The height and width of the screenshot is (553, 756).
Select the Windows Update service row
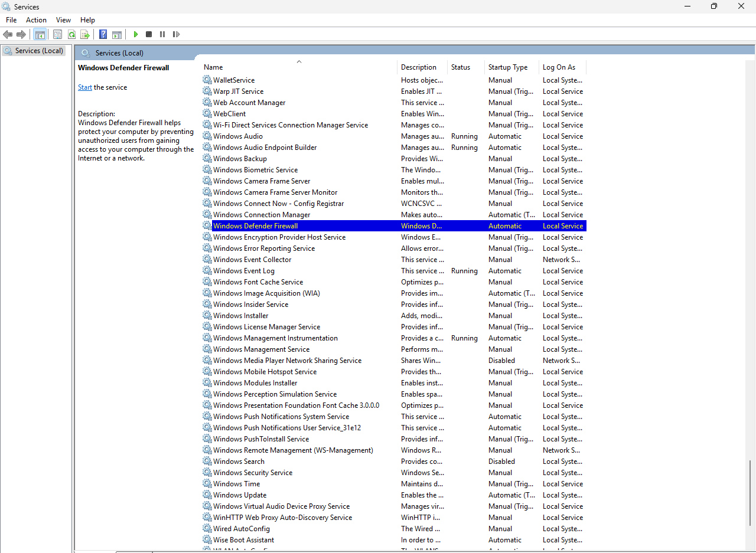point(239,495)
